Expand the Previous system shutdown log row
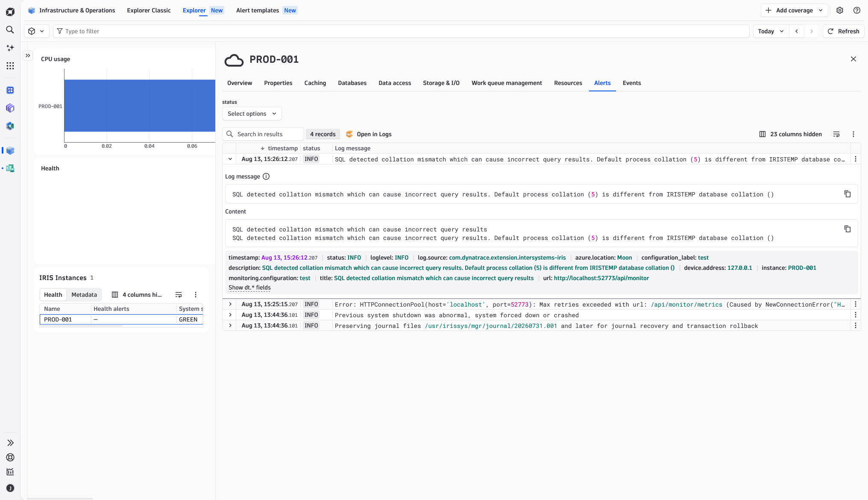This screenshot has width=868, height=500. coord(230,315)
